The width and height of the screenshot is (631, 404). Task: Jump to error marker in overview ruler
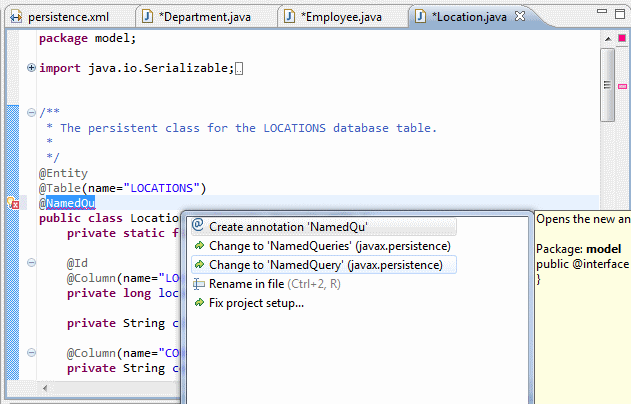coord(623,87)
